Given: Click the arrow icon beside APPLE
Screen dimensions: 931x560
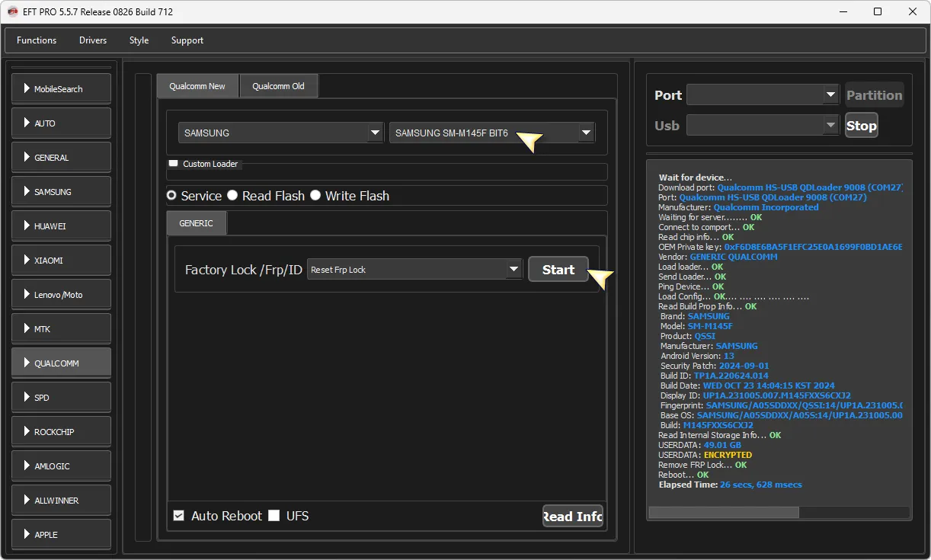Looking at the screenshot, I should [27, 534].
